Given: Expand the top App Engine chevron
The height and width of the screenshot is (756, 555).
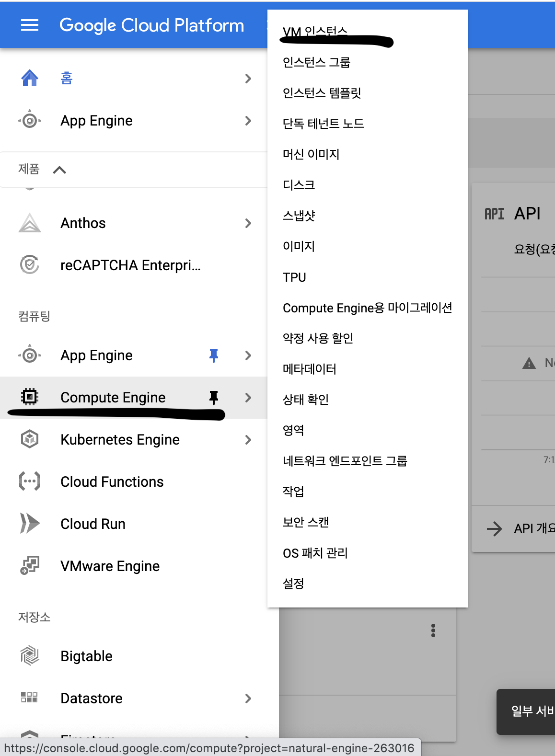Looking at the screenshot, I should pyautogui.click(x=248, y=121).
